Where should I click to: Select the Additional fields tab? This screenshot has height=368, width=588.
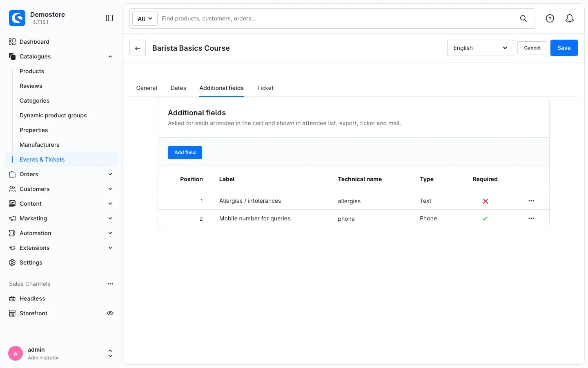222,88
